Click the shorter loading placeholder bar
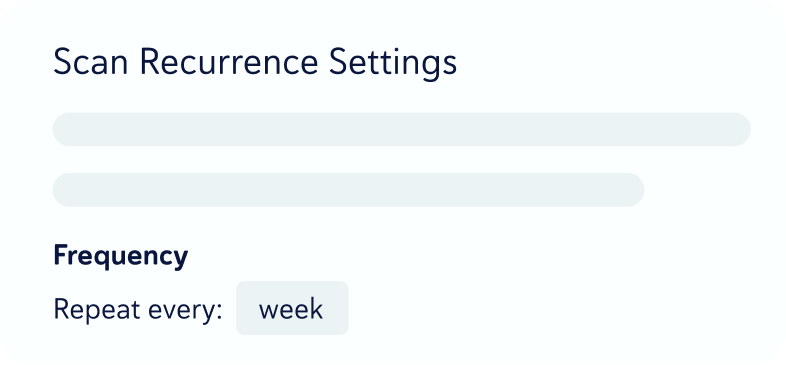The image size is (786, 365). tap(348, 190)
